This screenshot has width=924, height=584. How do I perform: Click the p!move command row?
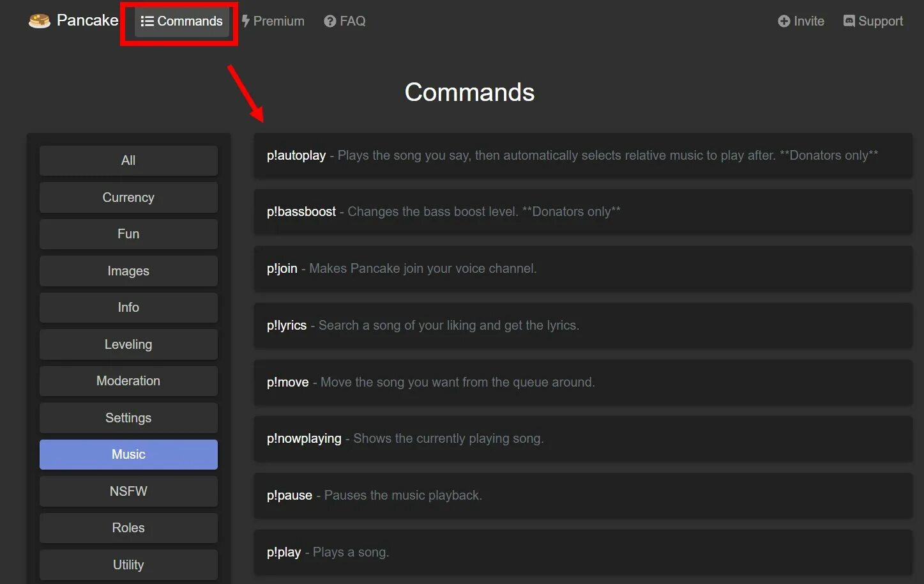coord(583,382)
